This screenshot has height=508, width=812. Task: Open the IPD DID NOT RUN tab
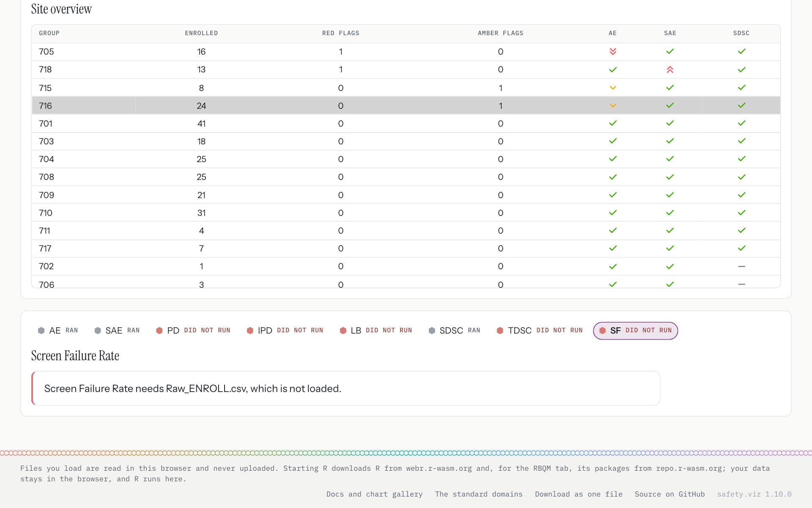[285, 331]
